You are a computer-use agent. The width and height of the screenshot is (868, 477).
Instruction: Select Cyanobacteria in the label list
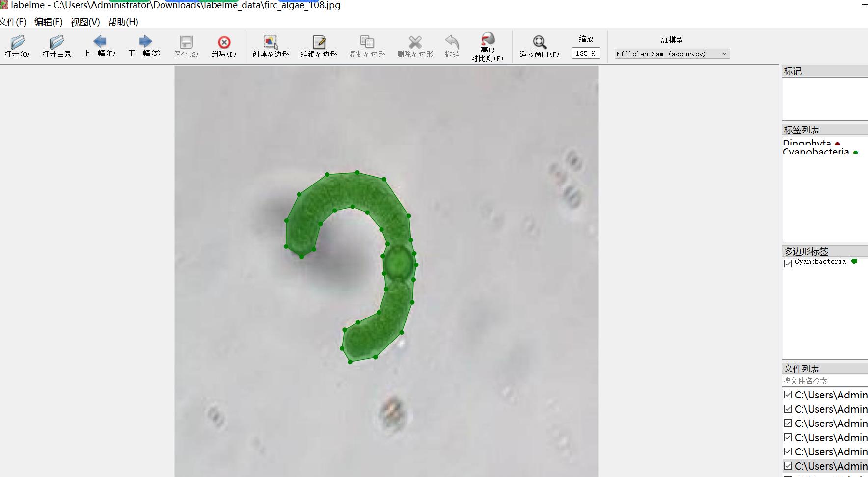816,152
